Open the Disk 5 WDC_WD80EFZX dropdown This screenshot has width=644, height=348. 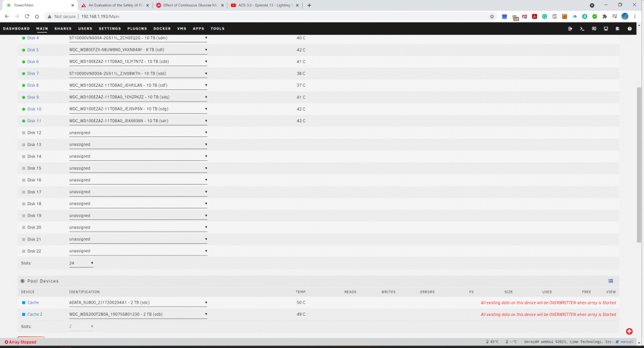[138, 50]
